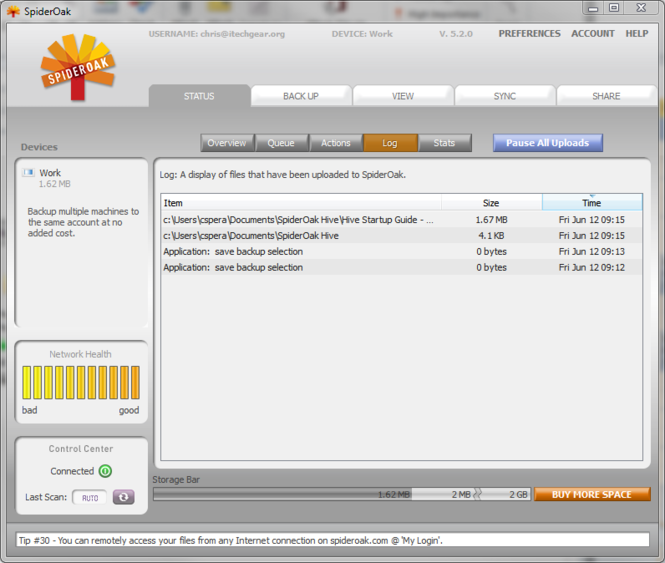
Task: Click the Storage Bar used-space progress
Action: point(282,494)
